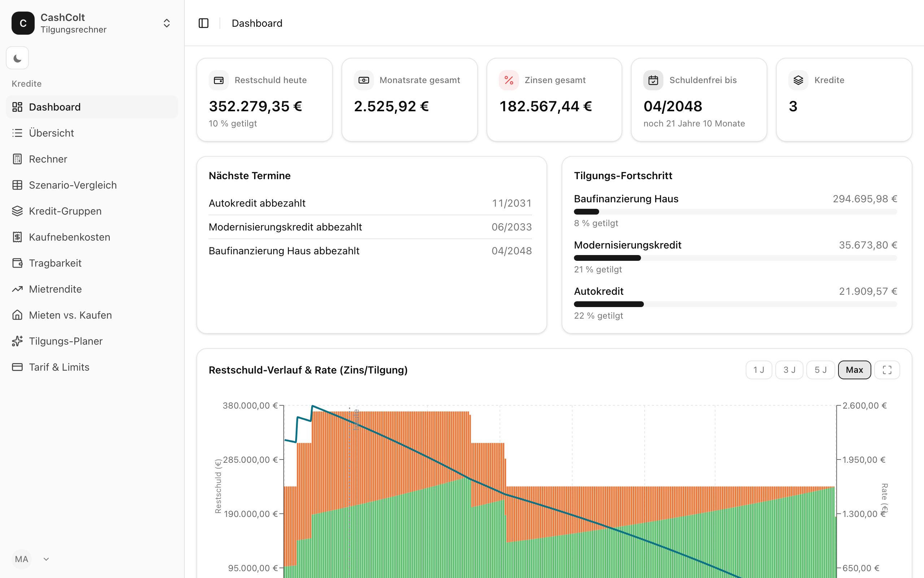Select the 5 J chart range

tap(820, 370)
